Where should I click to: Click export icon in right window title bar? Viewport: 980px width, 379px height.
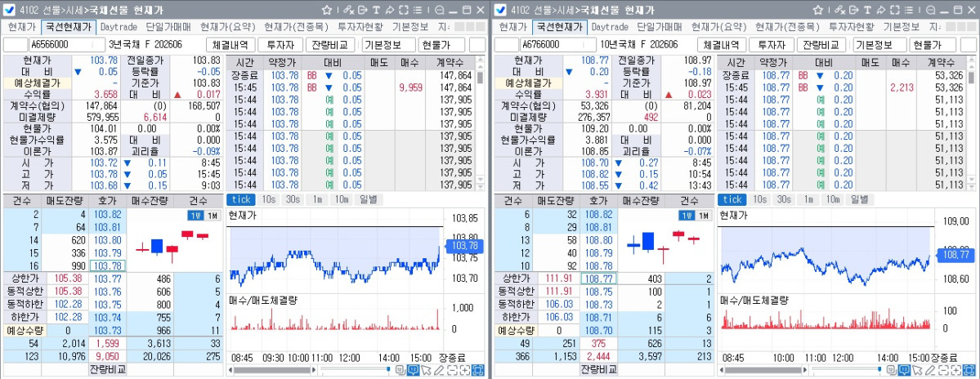tap(854, 10)
